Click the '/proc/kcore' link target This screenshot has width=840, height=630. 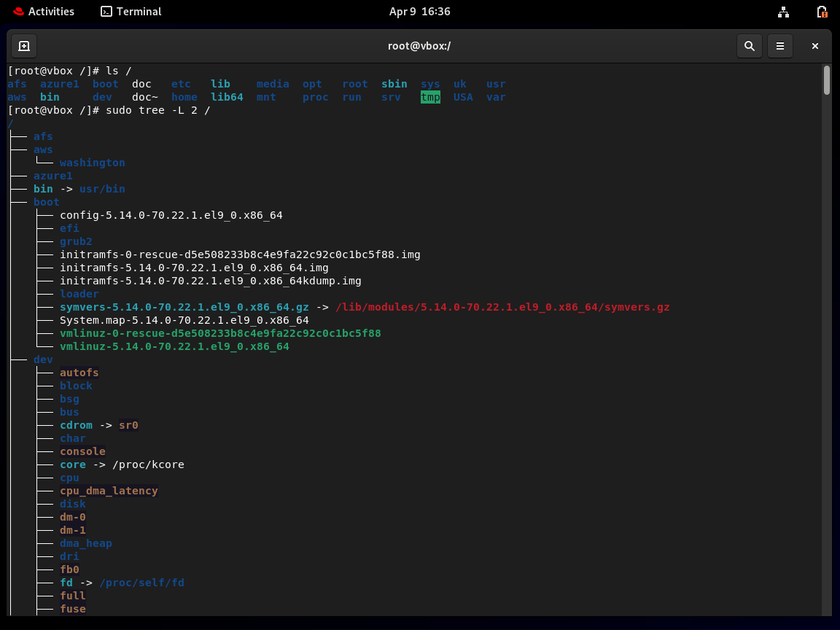tap(148, 464)
